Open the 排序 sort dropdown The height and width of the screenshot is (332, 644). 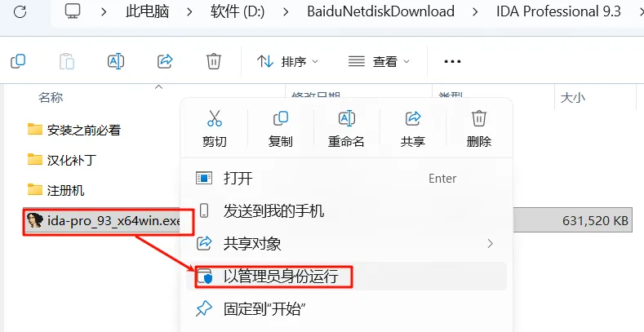click(287, 61)
